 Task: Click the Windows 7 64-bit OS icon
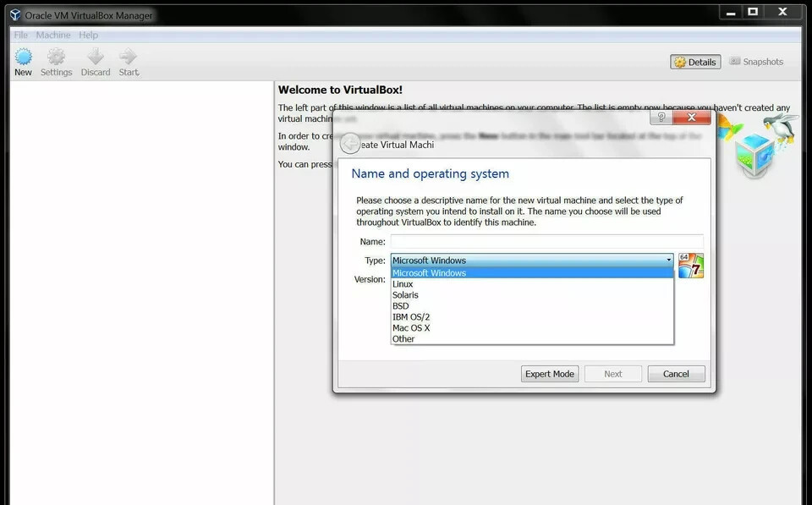click(x=691, y=266)
